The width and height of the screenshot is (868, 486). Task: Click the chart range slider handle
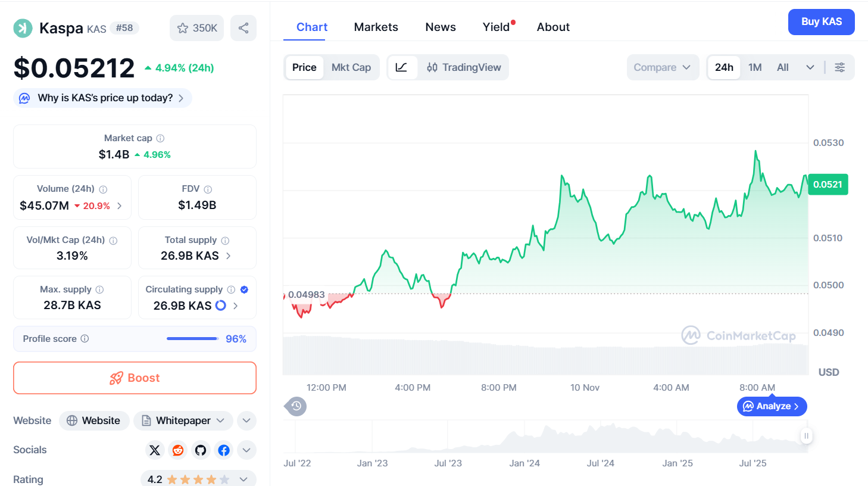(x=806, y=436)
